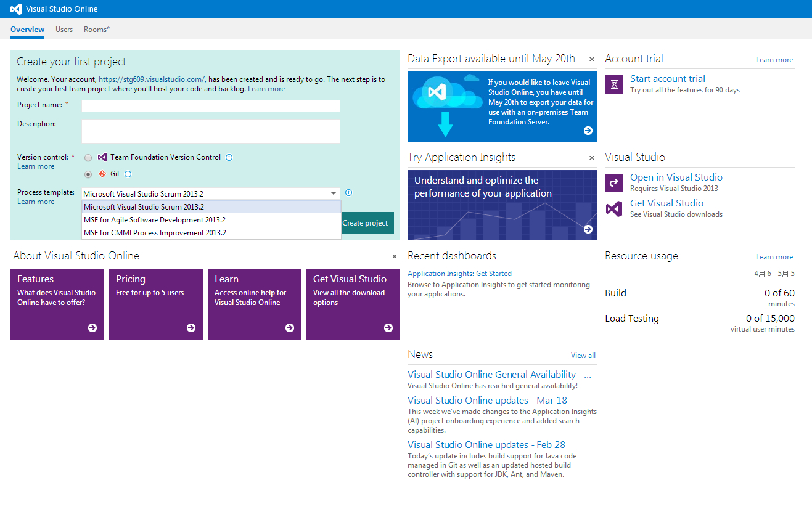Viewport: 812px width, 509px height.
Task: Click the Description text area
Action: click(211, 131)
